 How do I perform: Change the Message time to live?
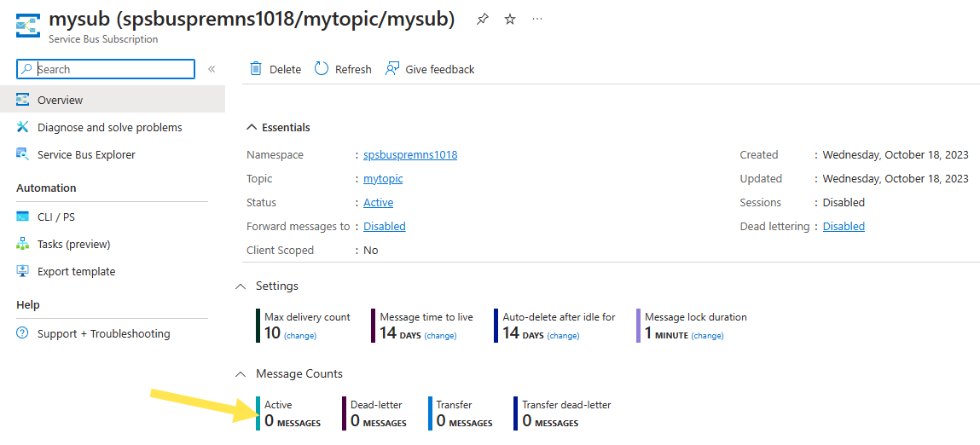440,336
